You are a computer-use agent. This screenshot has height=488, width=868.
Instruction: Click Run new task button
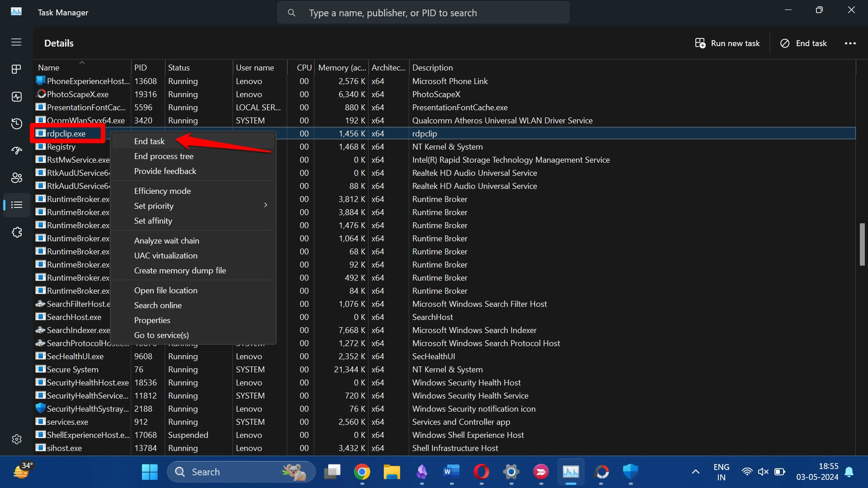(727, 43)
